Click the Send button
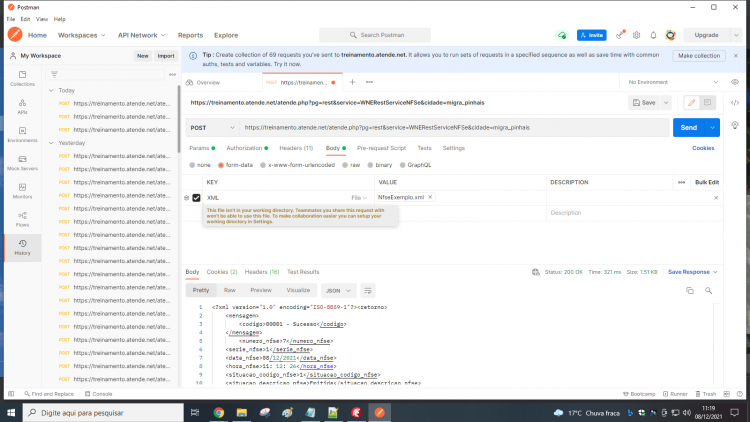Viewport: 750px width, 422px height. click(x=688, y=128)
